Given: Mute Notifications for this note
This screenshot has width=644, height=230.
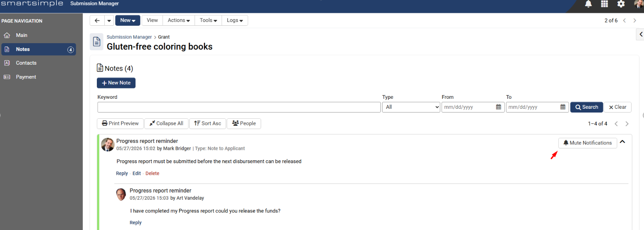Looking at the screenshot, I should (587, 143).
